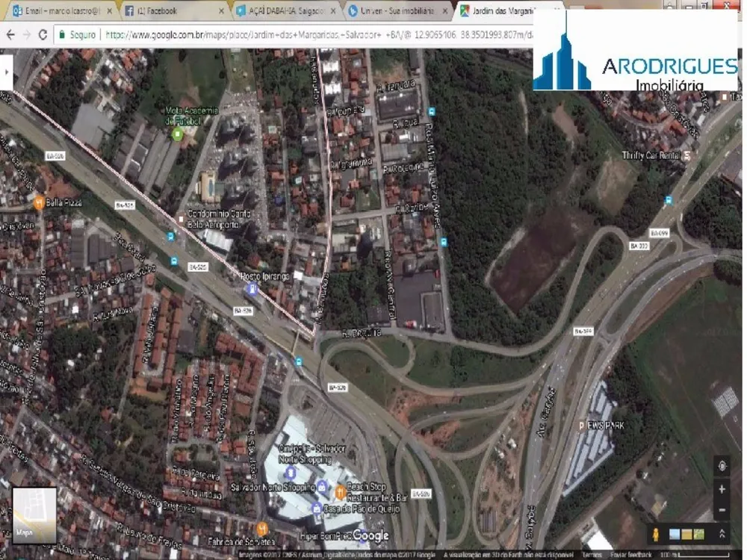Image resolution: width=747 pixels, height=560 pixels.
Task: Open the AÇAÍ DABAHIA browser tab
Action: pos(286,10)
